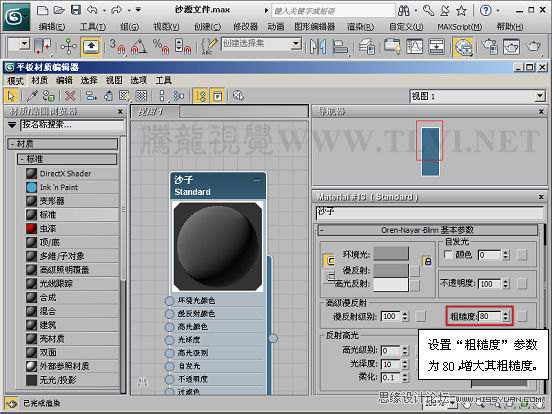Screen dimensions: 552x414
Task: Click the yellow lock icon beside diffuse swatch
Action: pos(427,261)
